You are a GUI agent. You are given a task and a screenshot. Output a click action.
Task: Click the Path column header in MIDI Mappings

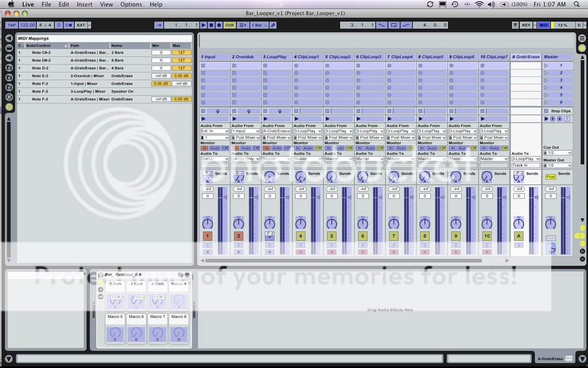tap(89, 45)
